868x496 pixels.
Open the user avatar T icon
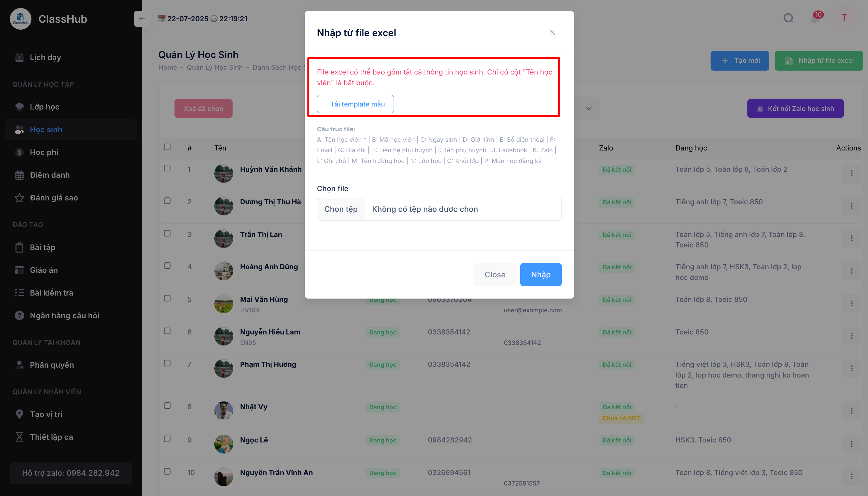(x=844, y=17)
